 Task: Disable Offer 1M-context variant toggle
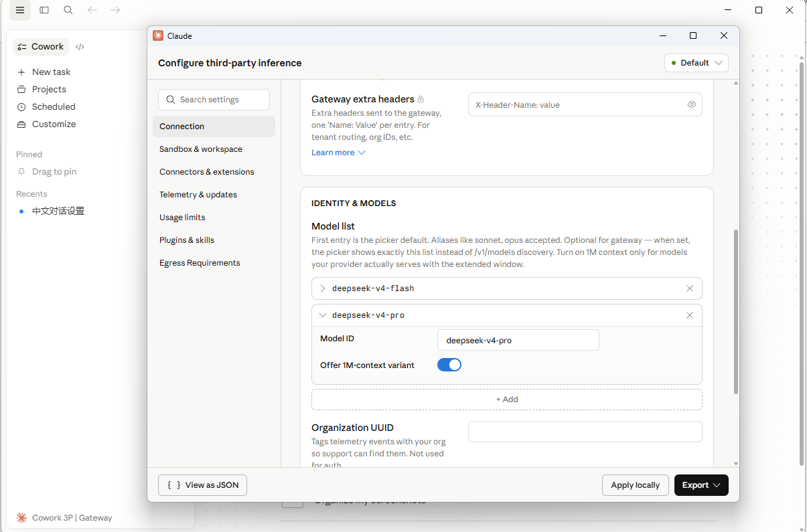(x=449, y=365)
